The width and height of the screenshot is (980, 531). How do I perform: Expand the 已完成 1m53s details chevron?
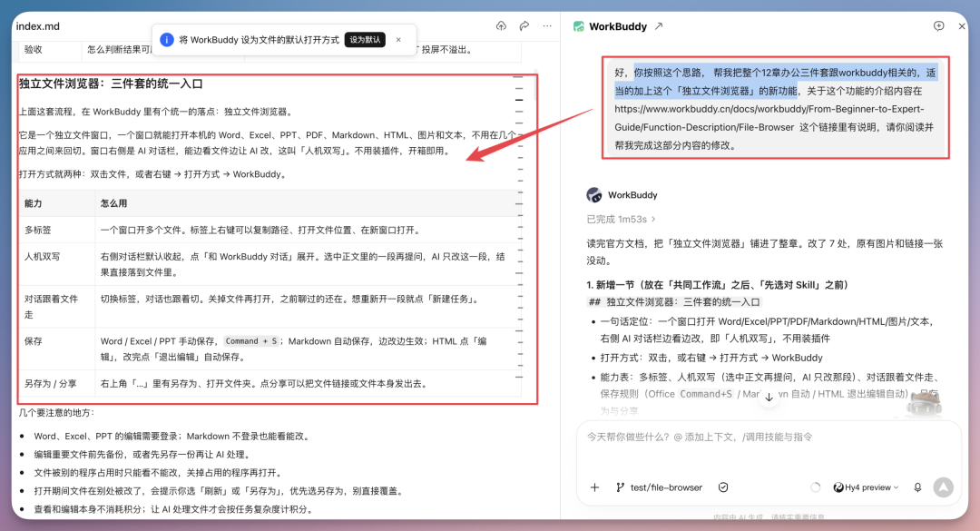pyautogui.click(x=653, y=220)
